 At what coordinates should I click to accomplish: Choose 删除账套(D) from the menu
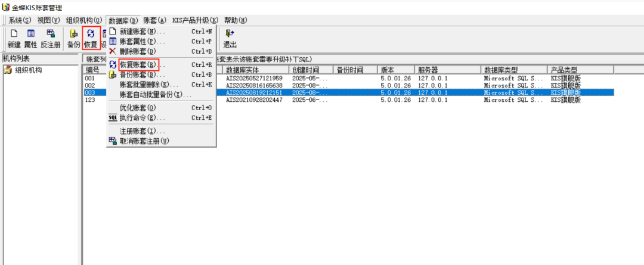[161, 51]
